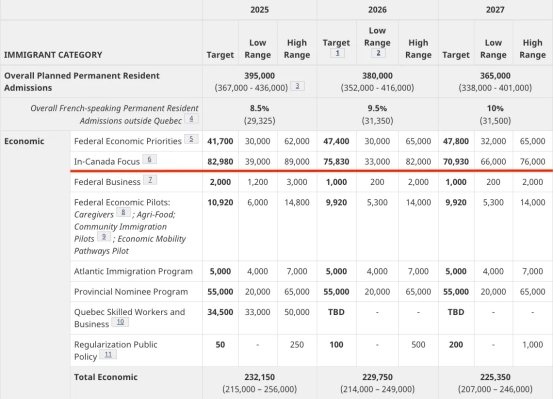Open footnote 4 after Admissions outside Quebec
The height and width of the screenshot is (399, 553).
click(191, 119)
